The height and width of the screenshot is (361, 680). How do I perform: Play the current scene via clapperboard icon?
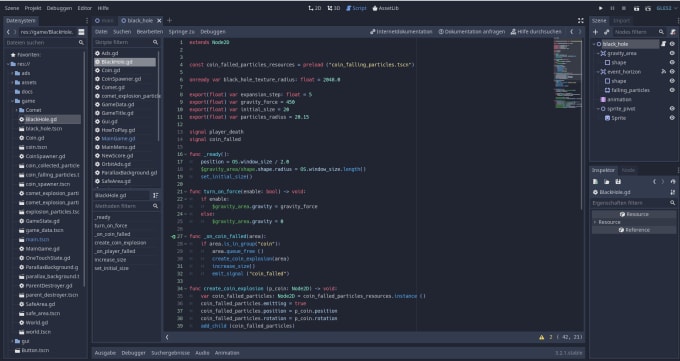pyautogui.click(x=636, y=8)
